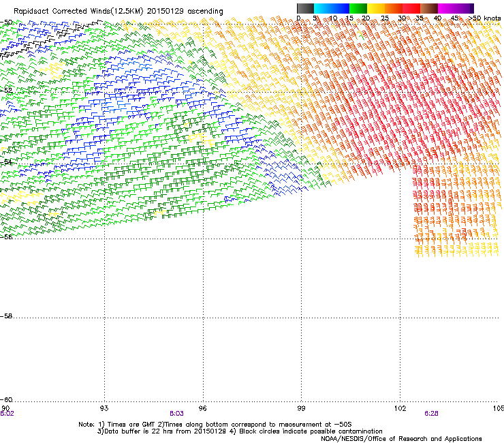Click the latitude label '-56'
Viewport: 504px width, 443px height.
click(6, 237)
